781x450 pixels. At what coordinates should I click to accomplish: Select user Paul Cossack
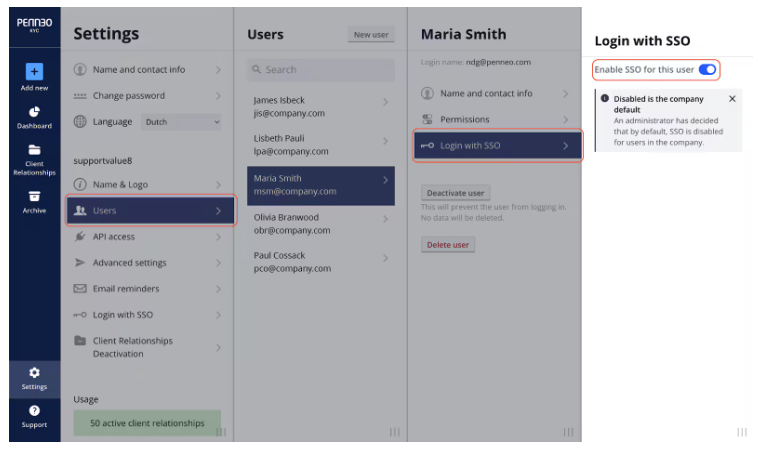(x=321, y=262)
